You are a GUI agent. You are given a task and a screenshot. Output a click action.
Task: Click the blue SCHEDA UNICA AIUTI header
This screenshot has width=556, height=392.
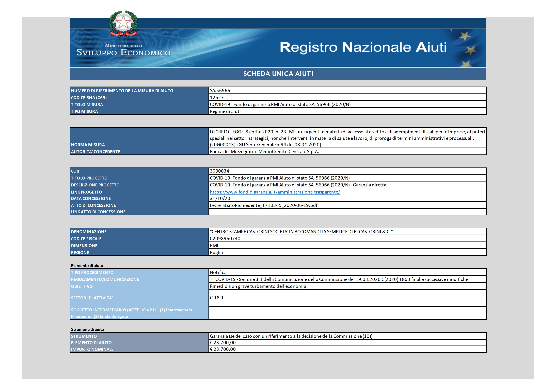[x=278, y=75]
